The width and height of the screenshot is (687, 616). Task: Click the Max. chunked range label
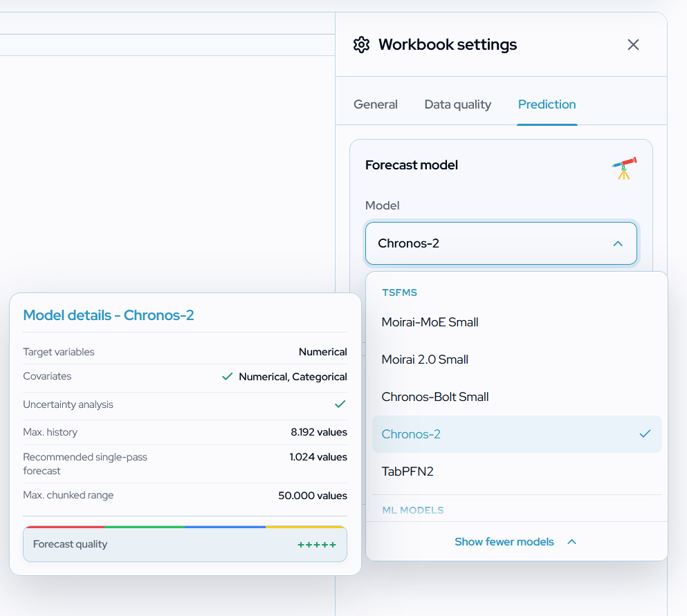[x=68, y=495]
